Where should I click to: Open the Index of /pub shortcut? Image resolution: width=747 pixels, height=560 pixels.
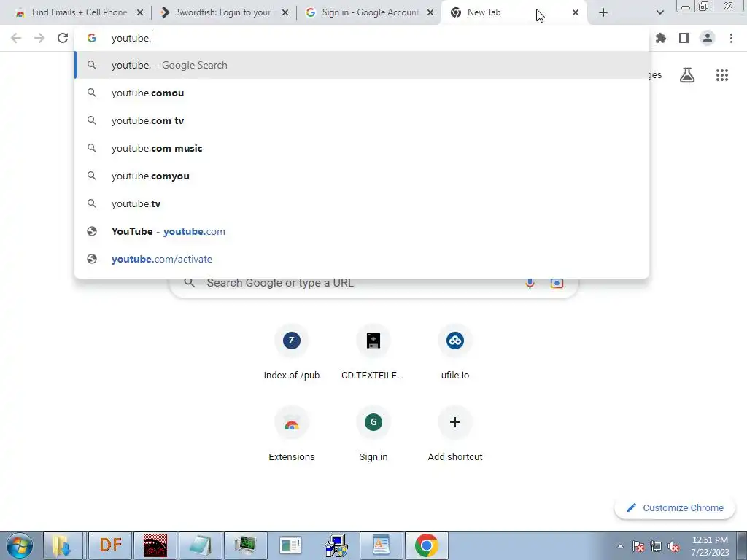coord(292,352)
